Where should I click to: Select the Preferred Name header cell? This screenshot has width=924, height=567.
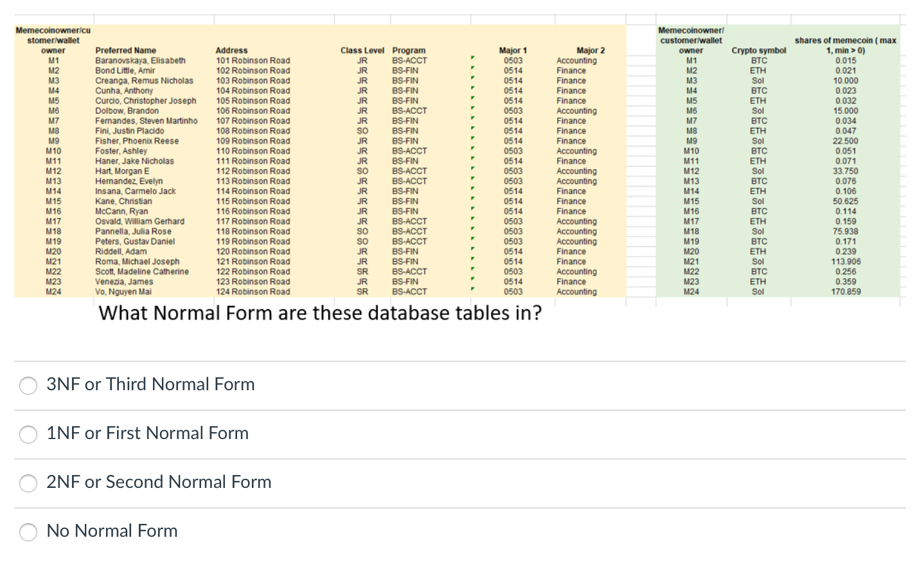(x=126, y=50)
